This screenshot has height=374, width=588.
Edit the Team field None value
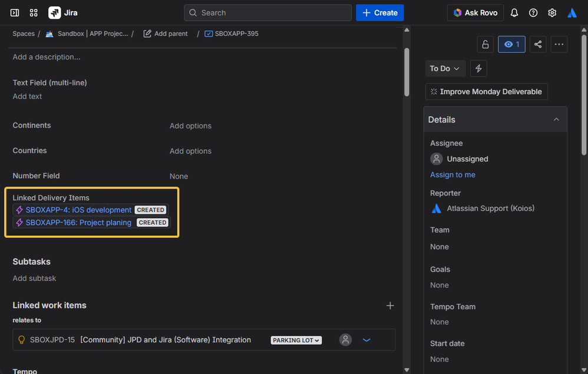440,247
